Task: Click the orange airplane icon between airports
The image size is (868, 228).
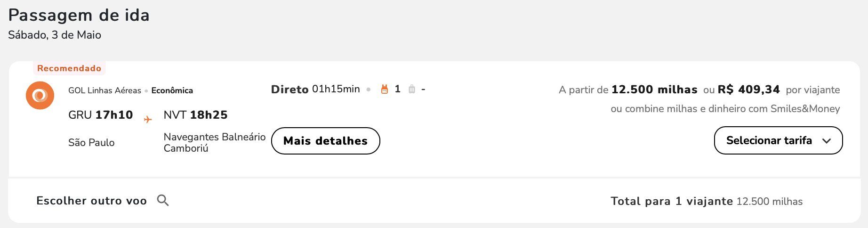Action: (148, 120)
